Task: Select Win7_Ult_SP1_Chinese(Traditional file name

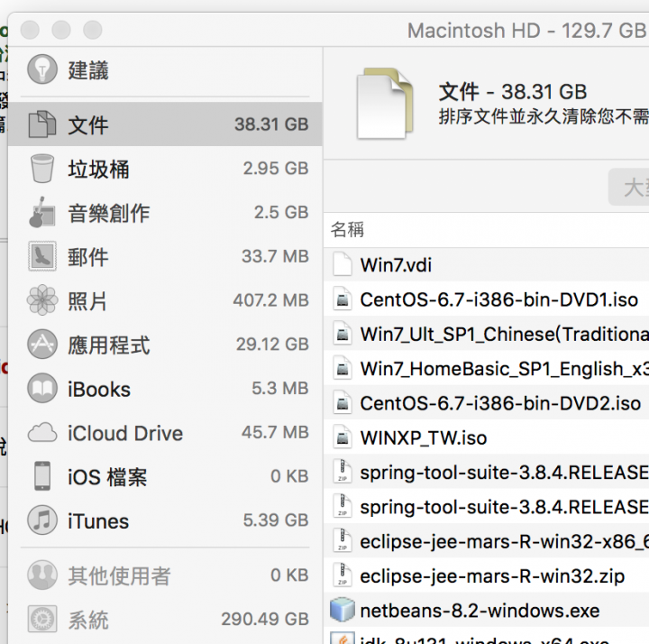Action: coord(505,334)
